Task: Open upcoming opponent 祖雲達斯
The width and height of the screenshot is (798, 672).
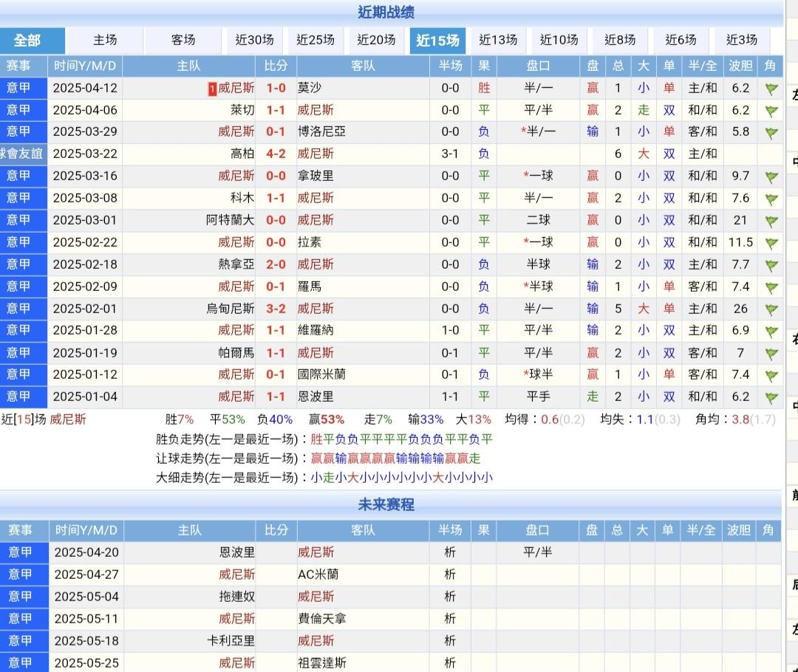Action: click(x=321, y=663)
